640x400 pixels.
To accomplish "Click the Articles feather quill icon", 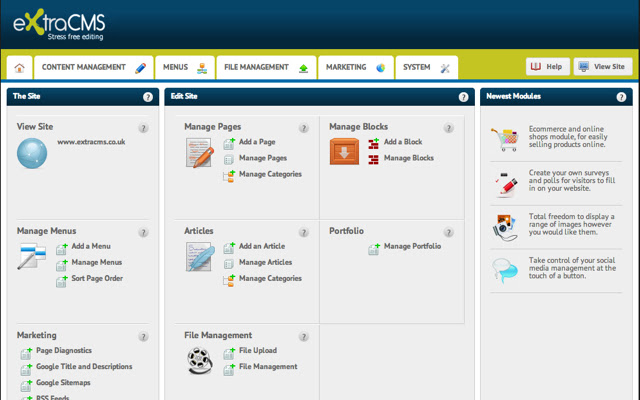I will click(x=200, y=257).
